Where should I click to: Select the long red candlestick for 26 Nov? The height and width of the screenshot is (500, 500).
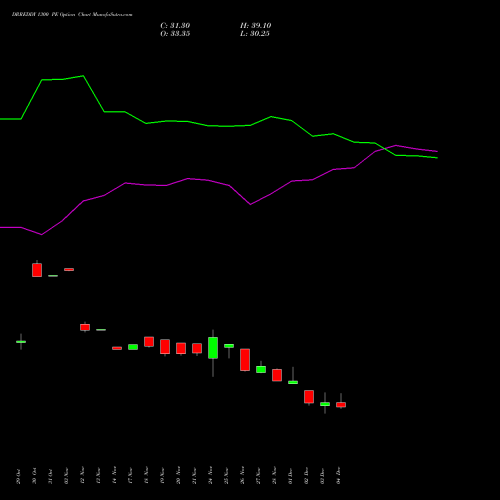pos(245,360)
